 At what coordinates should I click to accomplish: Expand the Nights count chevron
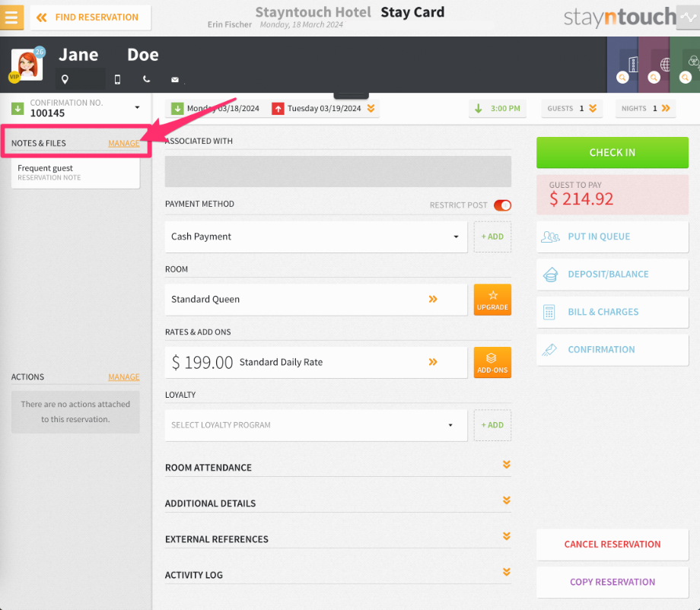point(666,109)
